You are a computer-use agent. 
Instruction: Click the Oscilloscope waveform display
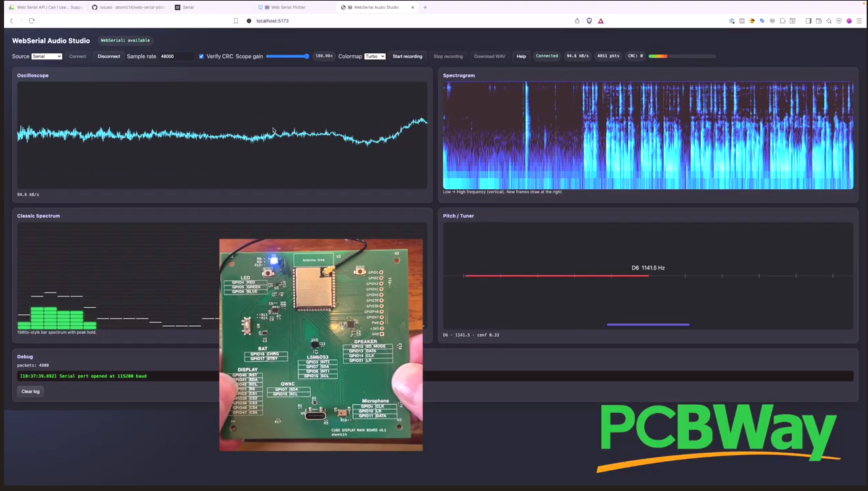(222, 135)
